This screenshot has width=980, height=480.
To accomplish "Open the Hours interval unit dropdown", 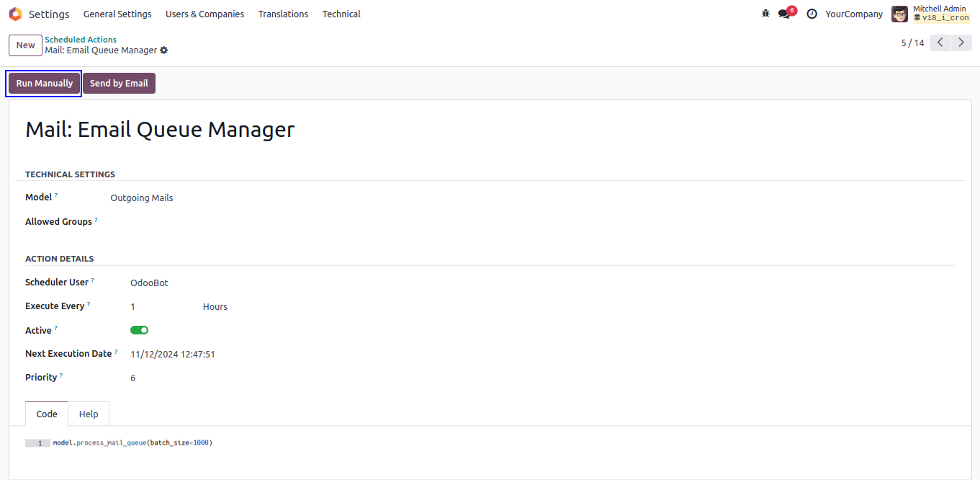I will [x=215, y=306].
